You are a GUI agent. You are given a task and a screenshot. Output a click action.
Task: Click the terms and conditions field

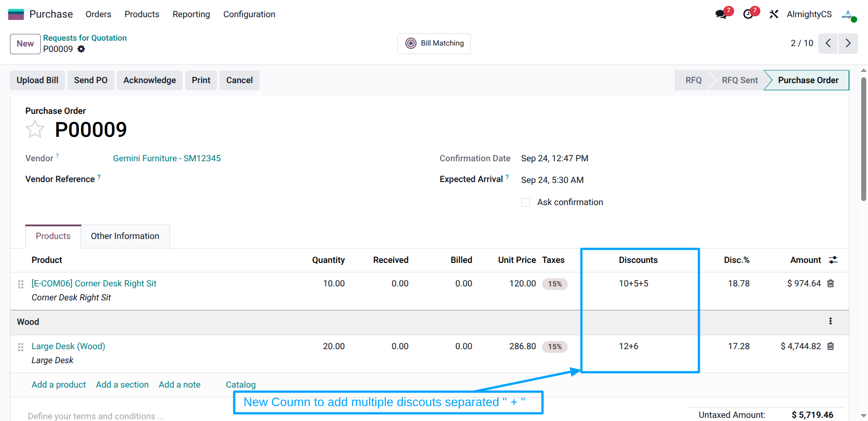pyautogui.click(x=96, y=416)
